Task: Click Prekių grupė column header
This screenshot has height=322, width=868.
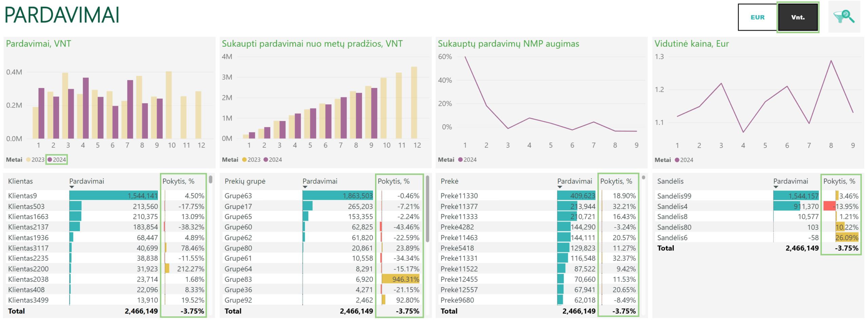Action: [245, 181]
